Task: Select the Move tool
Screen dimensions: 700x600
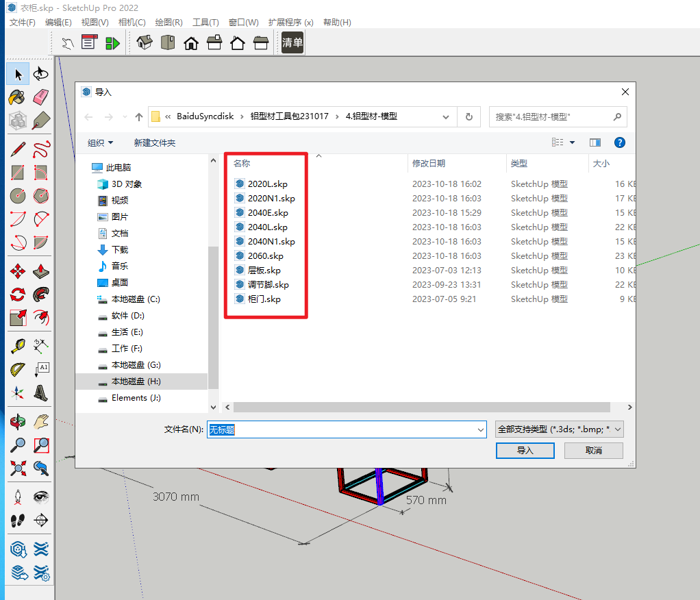Action: pyautogui.click(x=18, y=271)
